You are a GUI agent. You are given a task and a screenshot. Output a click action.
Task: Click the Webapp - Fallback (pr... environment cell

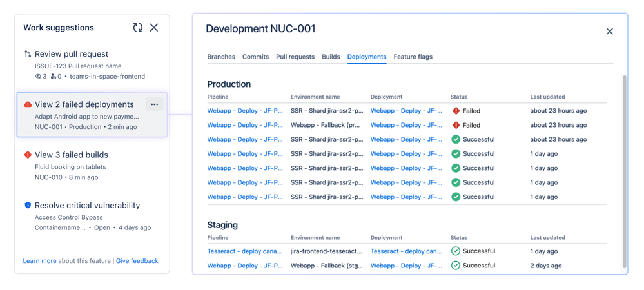327,125
